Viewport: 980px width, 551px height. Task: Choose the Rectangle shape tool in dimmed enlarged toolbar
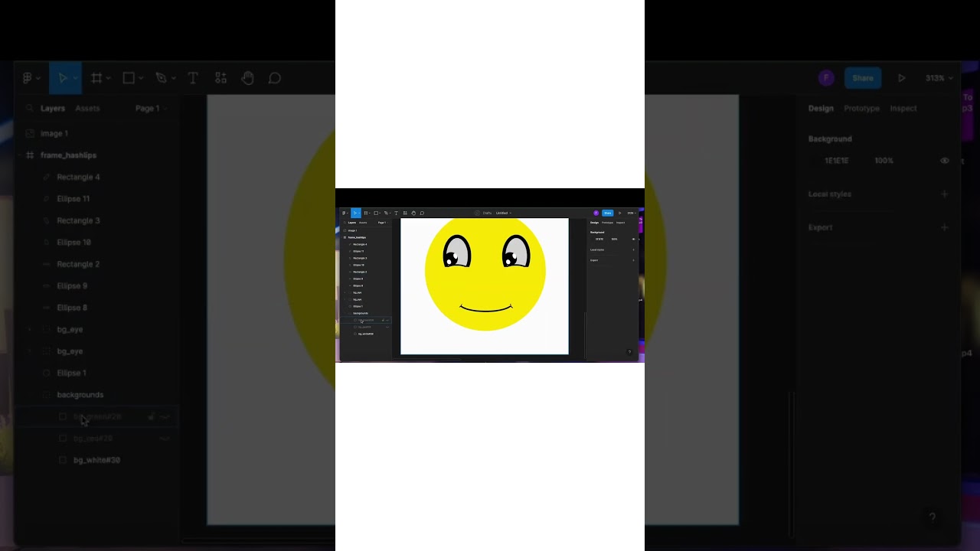[x=129, y=78]
